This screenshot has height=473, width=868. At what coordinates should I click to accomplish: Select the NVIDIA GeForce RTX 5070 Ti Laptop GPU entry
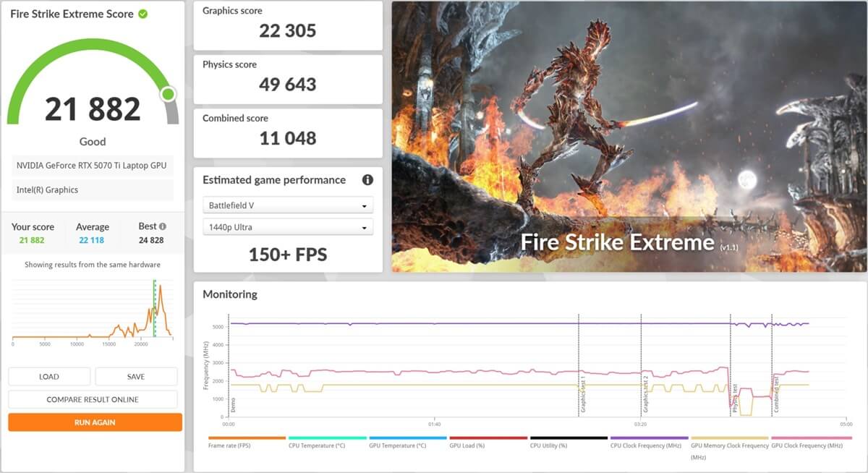(93, 166)
